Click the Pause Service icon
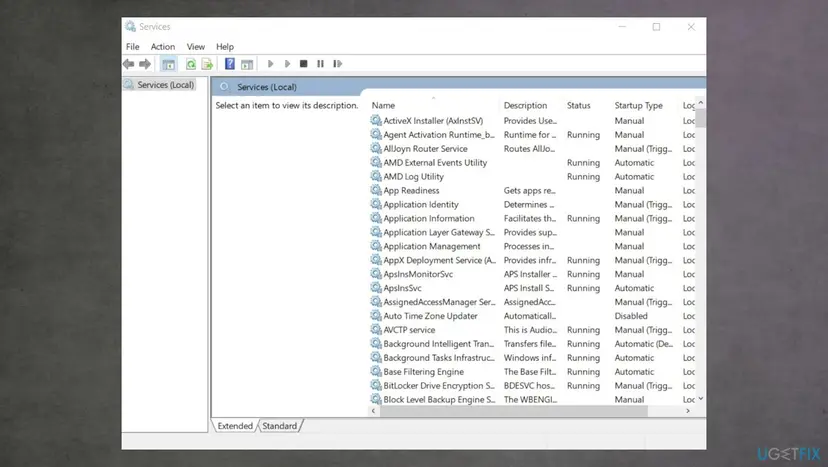This screenshot has height=467, width=828. click(x=320, y=64)
